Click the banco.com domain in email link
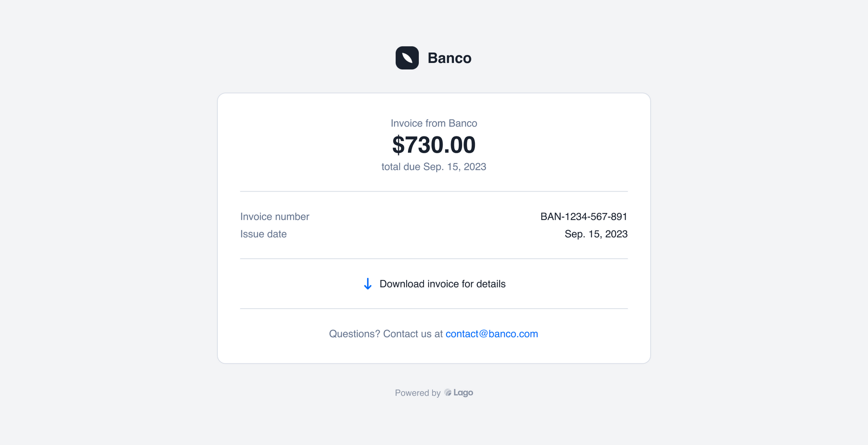 (x=513, y=334)
